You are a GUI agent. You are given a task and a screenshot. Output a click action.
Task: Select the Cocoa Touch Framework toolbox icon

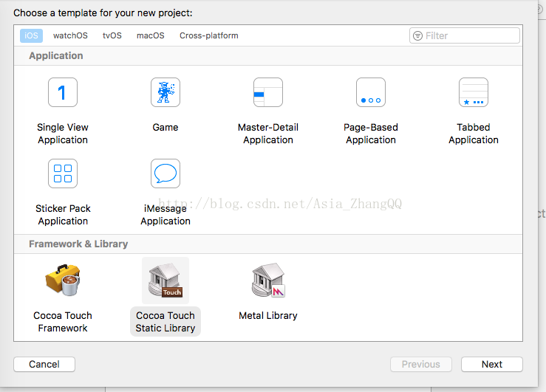63,281
